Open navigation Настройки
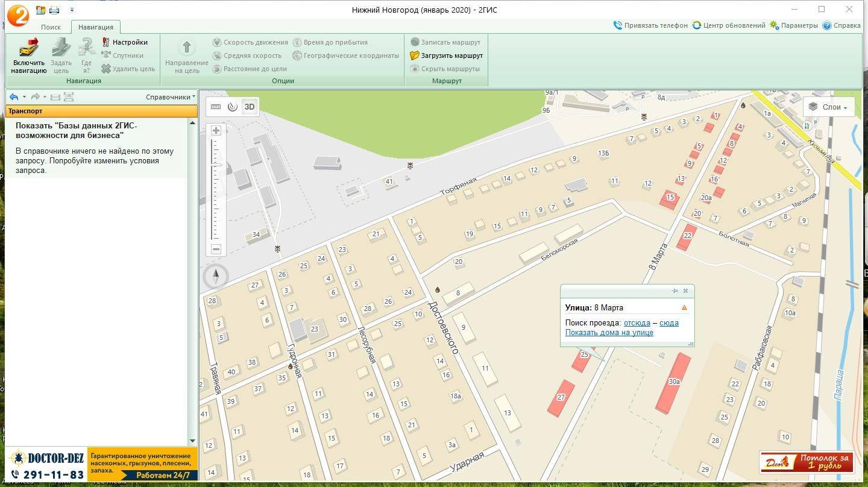 point(125,42)
